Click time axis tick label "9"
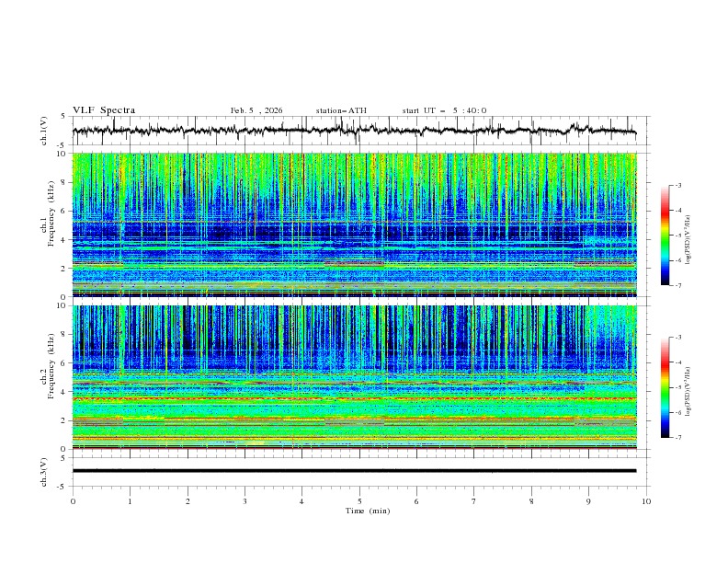 coord(588,501)
